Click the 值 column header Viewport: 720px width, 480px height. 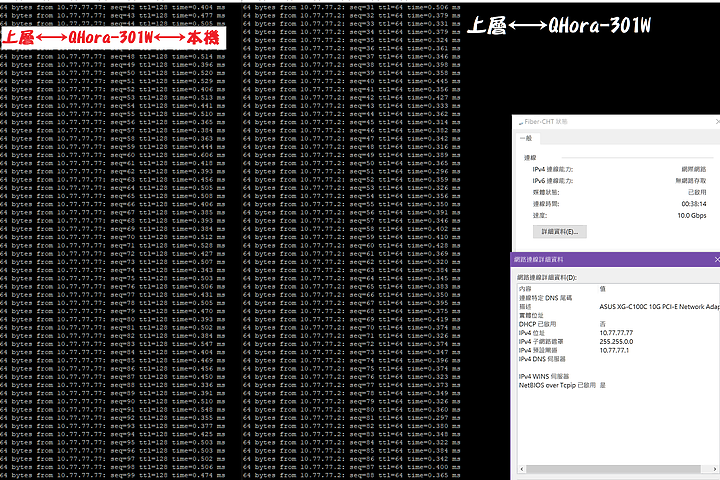(602, 289)
